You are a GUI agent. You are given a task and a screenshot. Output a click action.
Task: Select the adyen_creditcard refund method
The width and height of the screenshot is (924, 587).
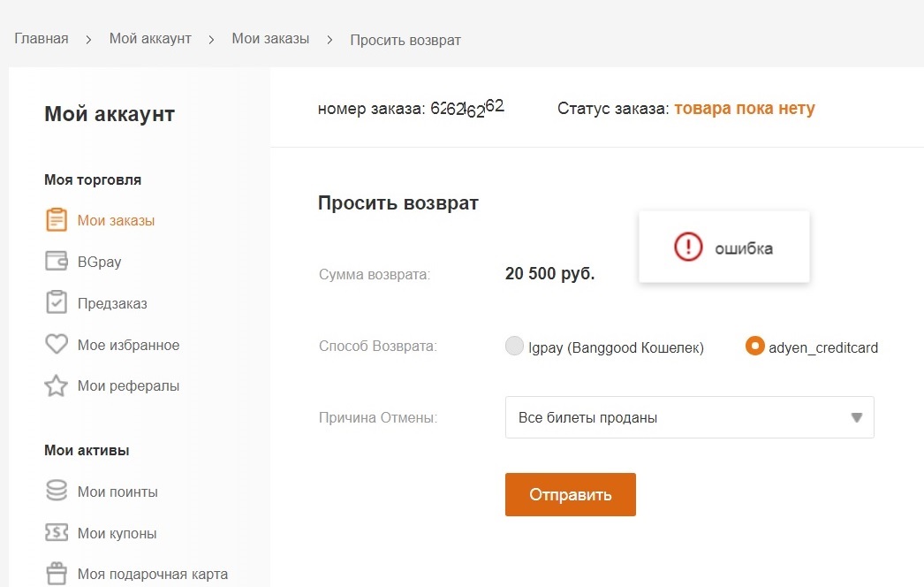point(754,347)
